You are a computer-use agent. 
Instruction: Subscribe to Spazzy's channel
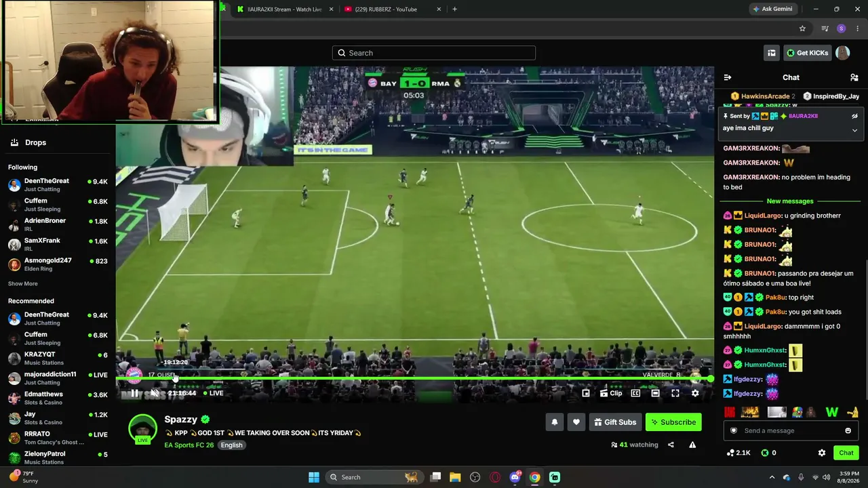click(x=673, y=422)
